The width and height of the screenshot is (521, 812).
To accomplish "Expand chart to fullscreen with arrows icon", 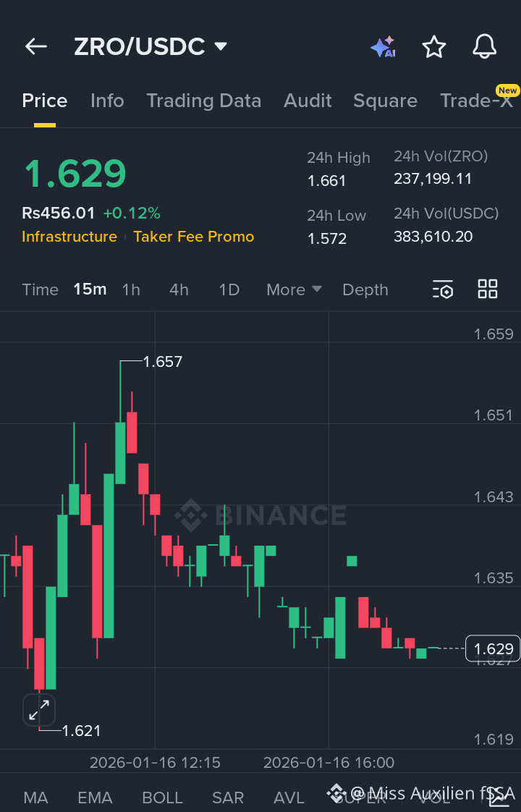I will tap(39, 710).
